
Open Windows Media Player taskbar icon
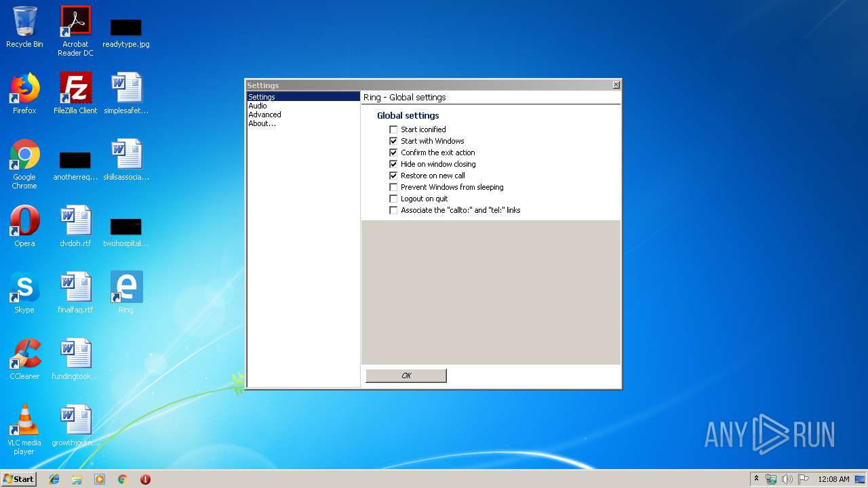[x=100, y=479]
